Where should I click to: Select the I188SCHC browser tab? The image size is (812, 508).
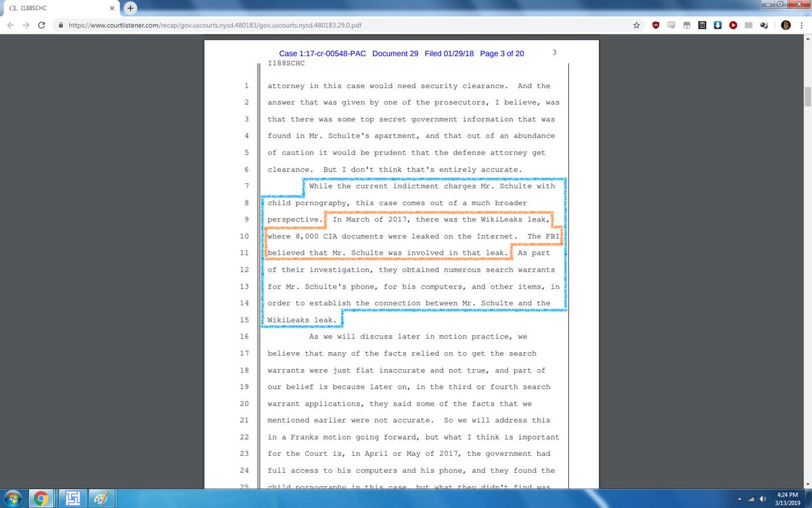61,8
